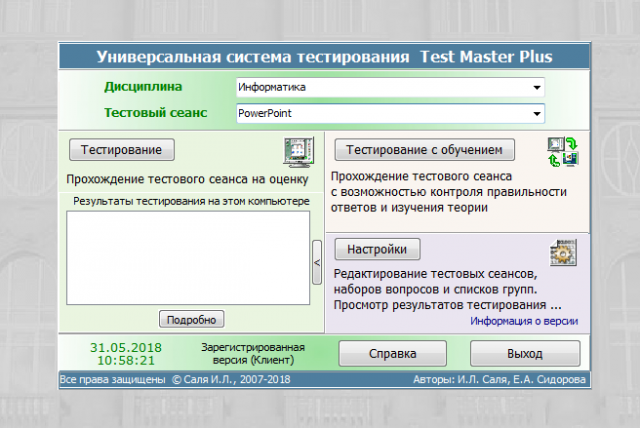Viewport: 640px width, 428px height.
Task: Open the Дисциплина dropdown arrow
Action: pyautogui.click(x=537, y=87)
